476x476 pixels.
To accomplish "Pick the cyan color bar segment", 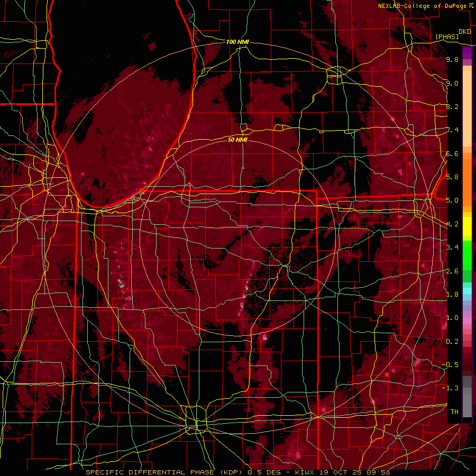I will pyautogui.click(x=467, y=291).
